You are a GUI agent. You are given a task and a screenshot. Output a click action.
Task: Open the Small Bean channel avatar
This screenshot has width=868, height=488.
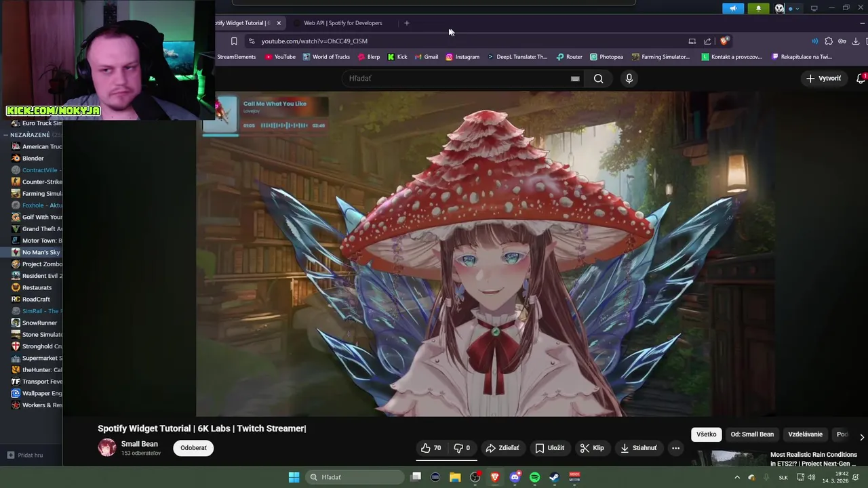[x=107, y=447]
